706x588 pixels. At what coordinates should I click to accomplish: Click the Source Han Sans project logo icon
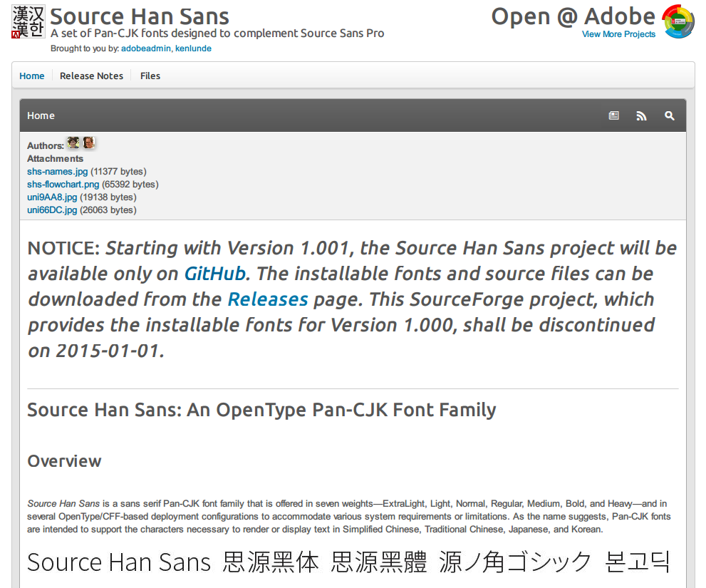28,21
